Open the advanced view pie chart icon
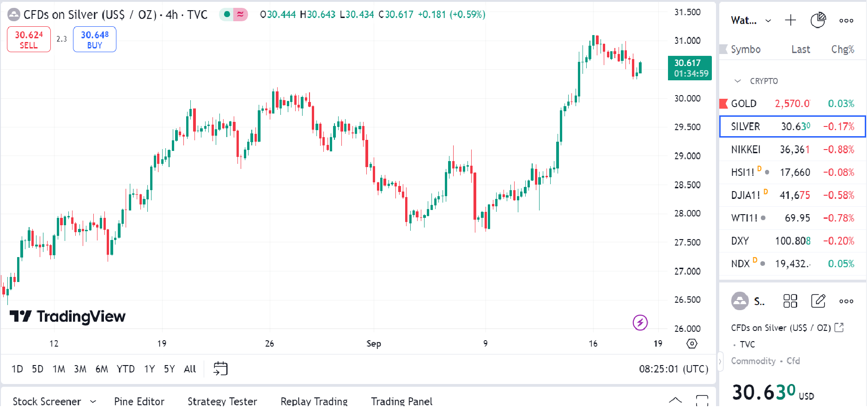Screen dimensions: 868x408 click(818, 20)
